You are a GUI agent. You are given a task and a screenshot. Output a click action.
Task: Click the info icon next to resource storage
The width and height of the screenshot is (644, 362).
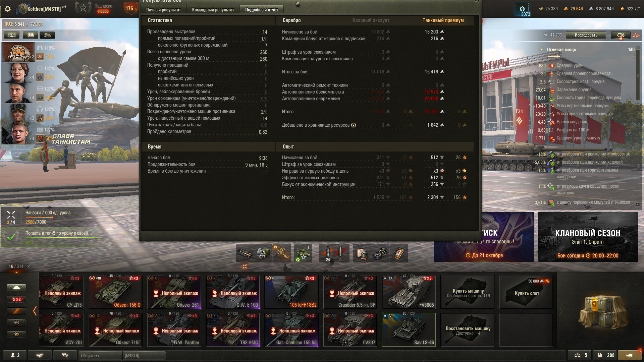[354, 125]
